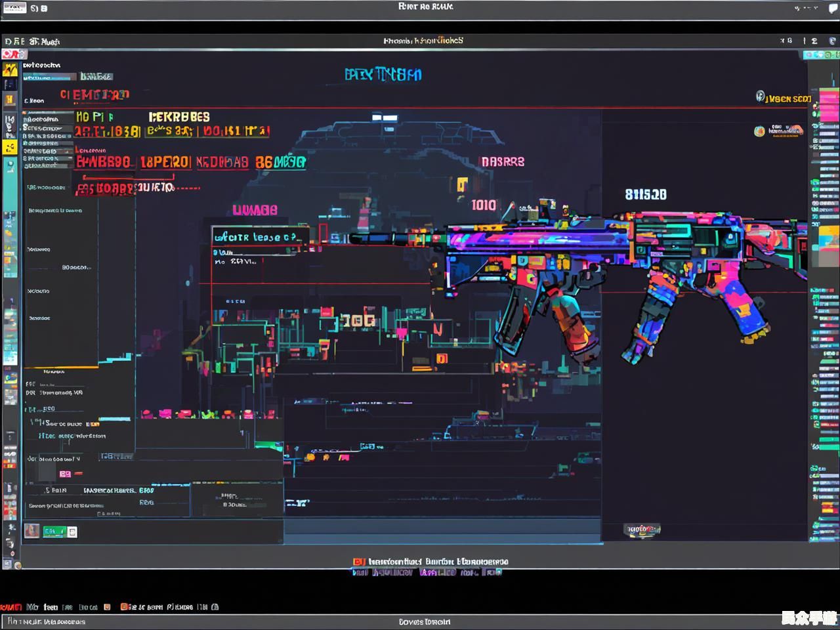Click the pink 'DASRR3' label
This screenshot has height=630, width=840.
(503, 161)
